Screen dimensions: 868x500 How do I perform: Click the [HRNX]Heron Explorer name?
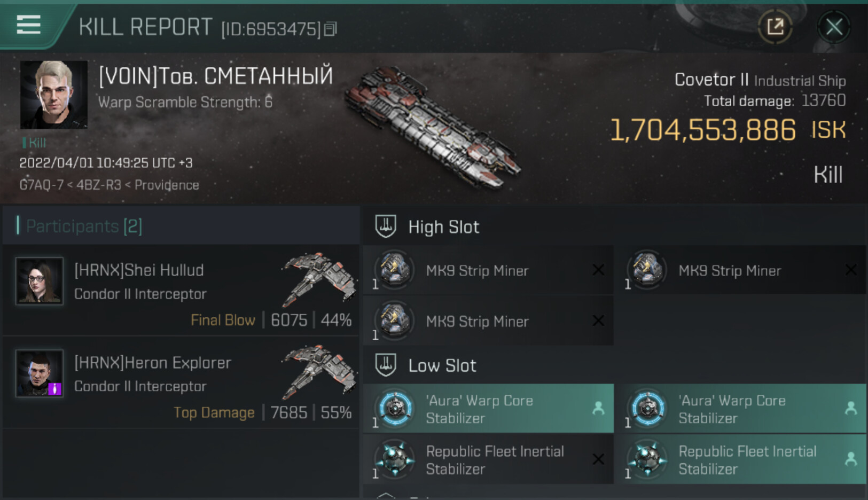point(153,363)
